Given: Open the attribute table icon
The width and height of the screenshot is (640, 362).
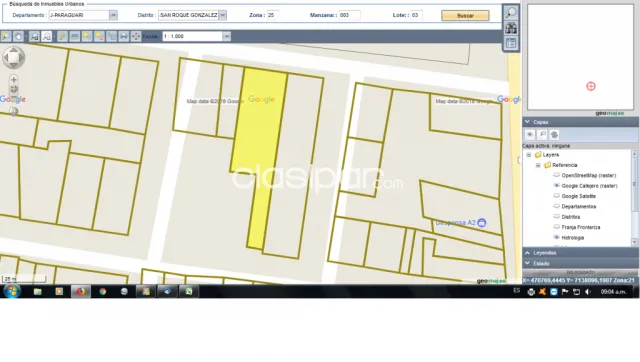Looking at the screenshot, I should pyautogui.click(x=511, y=43).
